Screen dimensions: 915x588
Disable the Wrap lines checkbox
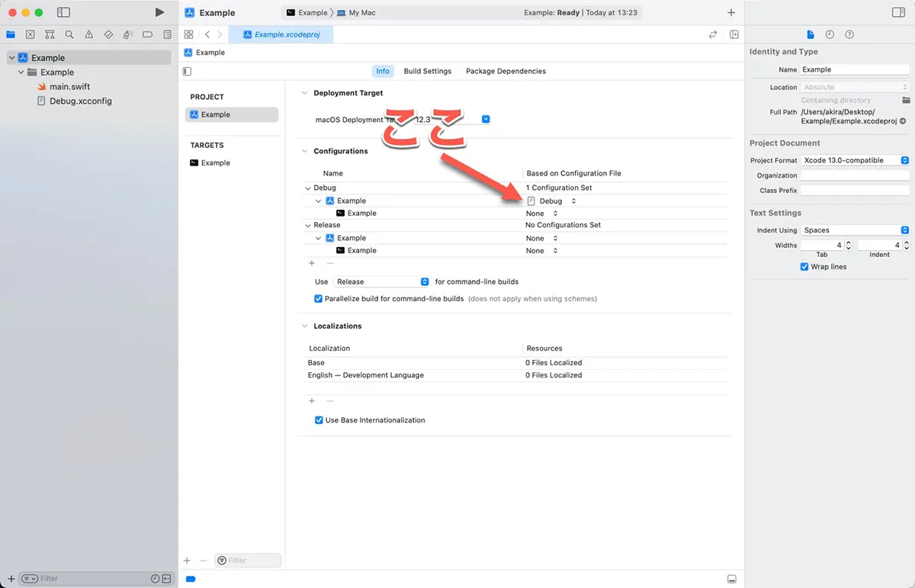804,267
